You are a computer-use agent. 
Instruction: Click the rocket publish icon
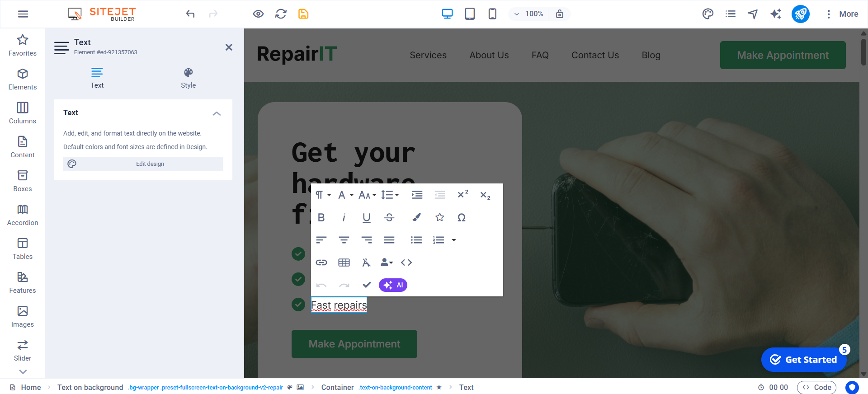click(x=800, y=14)
